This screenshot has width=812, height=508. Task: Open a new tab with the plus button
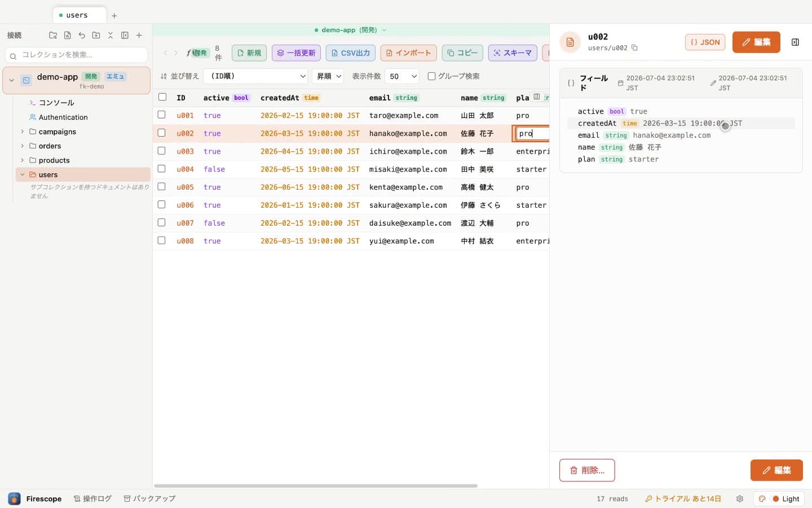[x=114, y=16]
